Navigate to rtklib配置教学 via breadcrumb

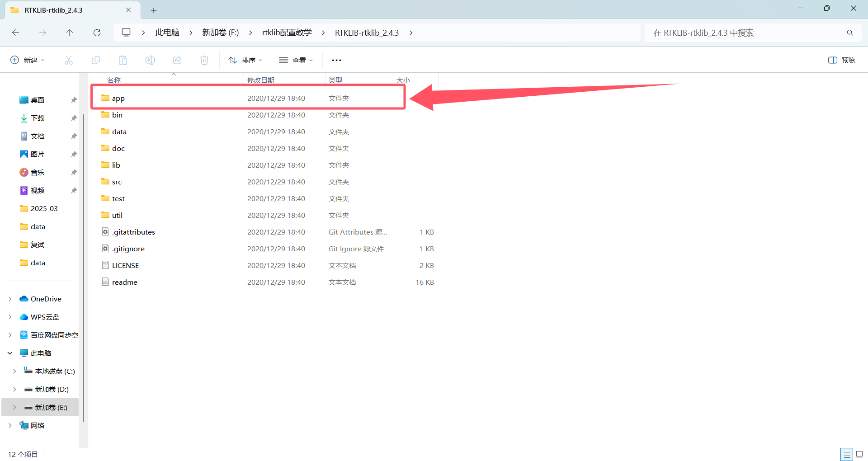click(x=287, y=32)
